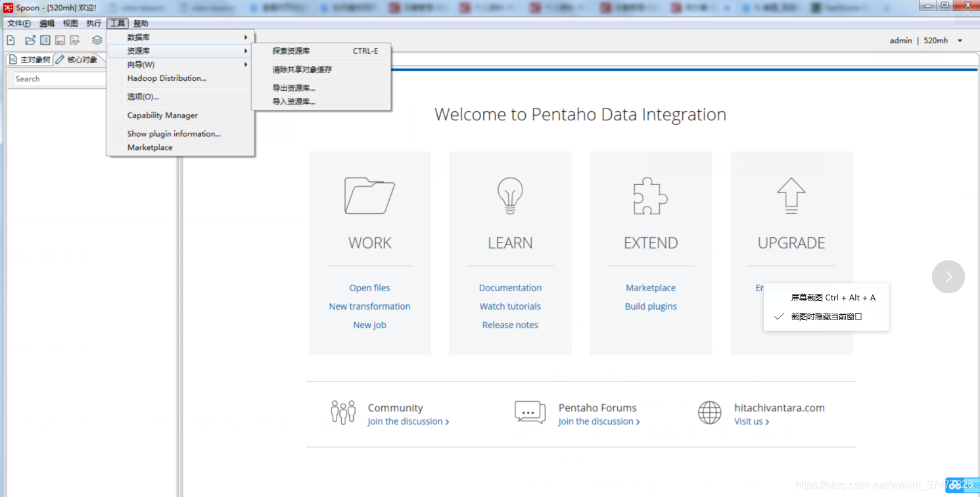The image size is (980, 497).
Task: Open the admin 520mh repository dropdown
Action: [x=960, y=41]
